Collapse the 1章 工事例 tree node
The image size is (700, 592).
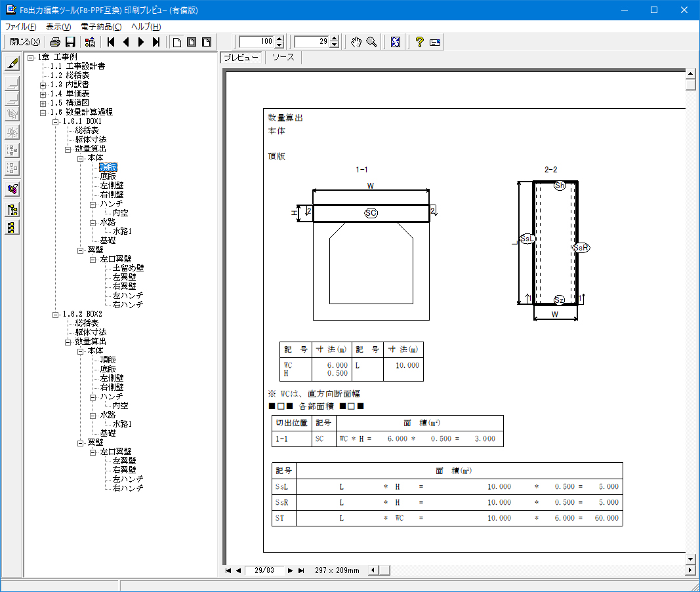pos(30,58)
